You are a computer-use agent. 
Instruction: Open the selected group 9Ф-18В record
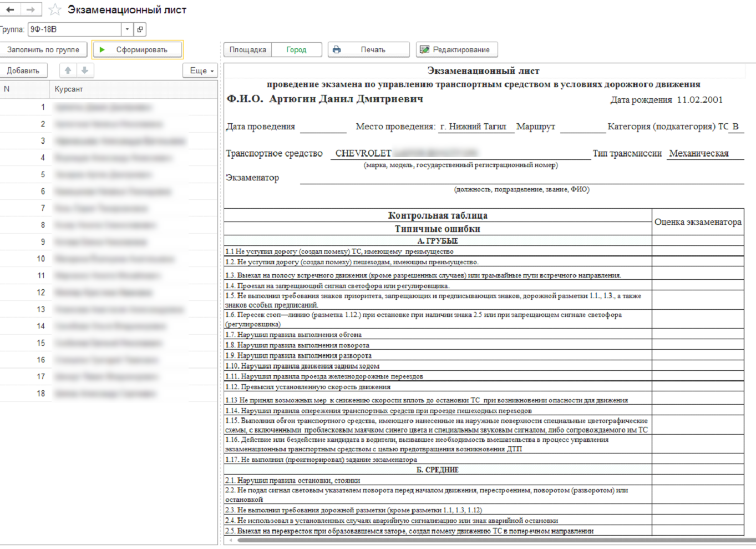point(140,29)
